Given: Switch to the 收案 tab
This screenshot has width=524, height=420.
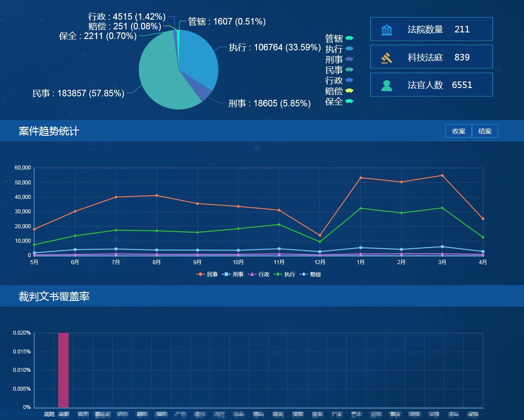Looking at the screenshot, I should (458, 131).
